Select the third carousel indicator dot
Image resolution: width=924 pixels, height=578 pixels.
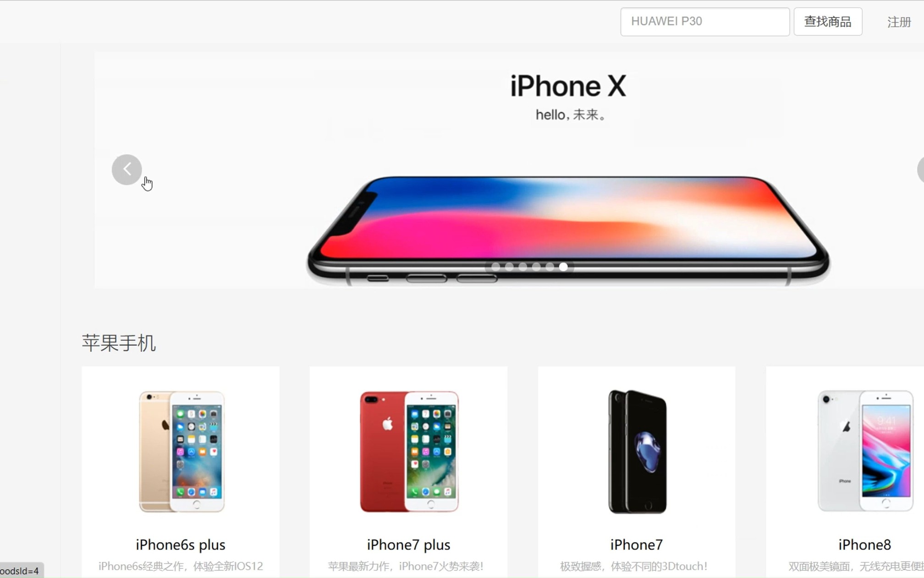522,267
